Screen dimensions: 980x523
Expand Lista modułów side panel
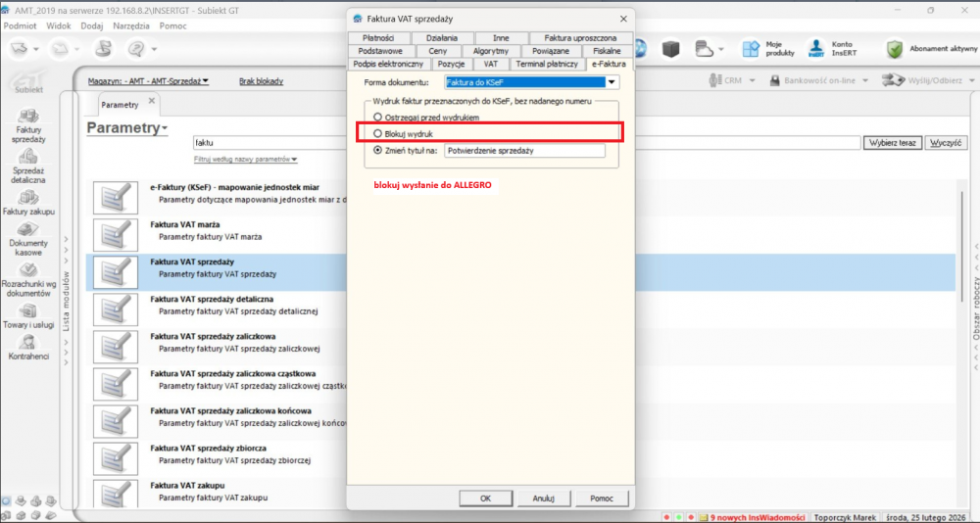point(67,300)
